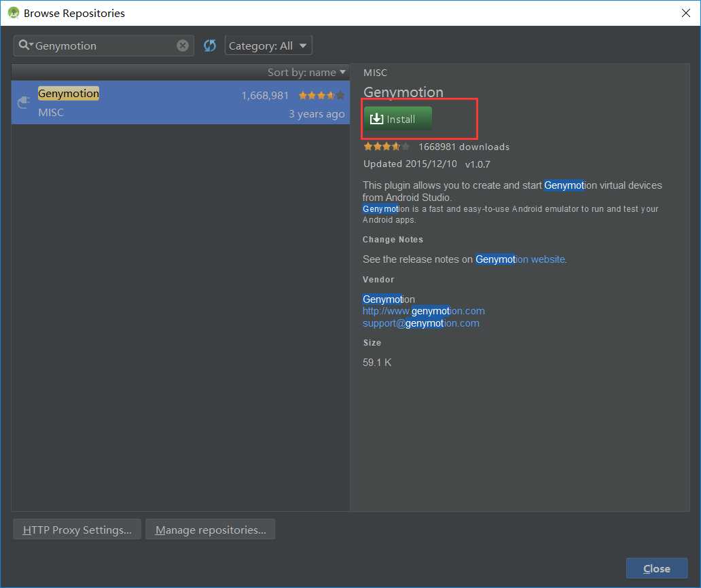Click the star rating in the Genymotion list row
The image size is (701, 588).
pyautogui.click(x=321, y=95)
